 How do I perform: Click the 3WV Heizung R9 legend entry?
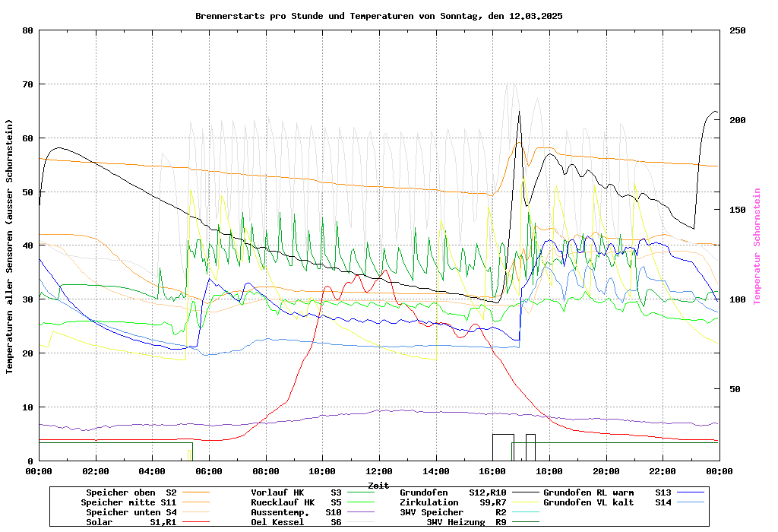(x=466, y=522)
